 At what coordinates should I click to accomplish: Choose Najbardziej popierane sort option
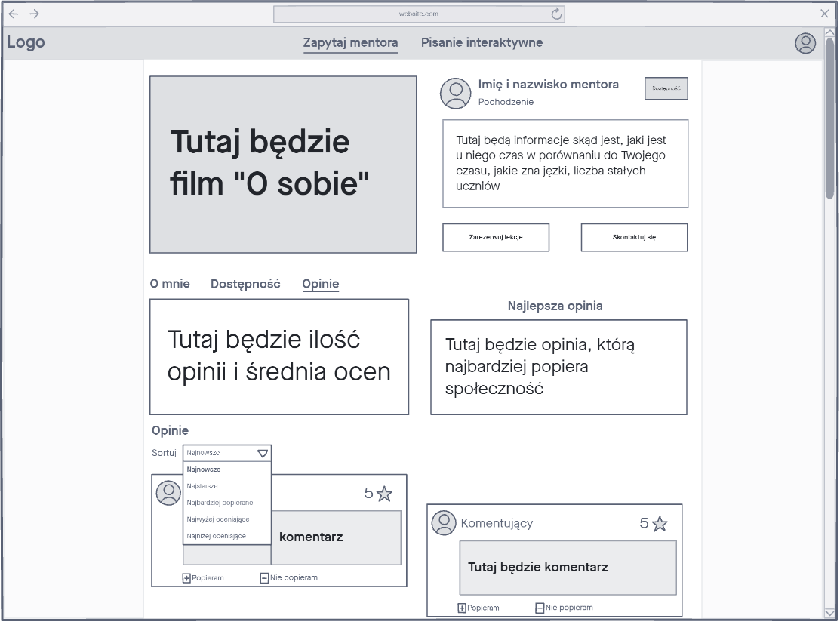(220, 503)
